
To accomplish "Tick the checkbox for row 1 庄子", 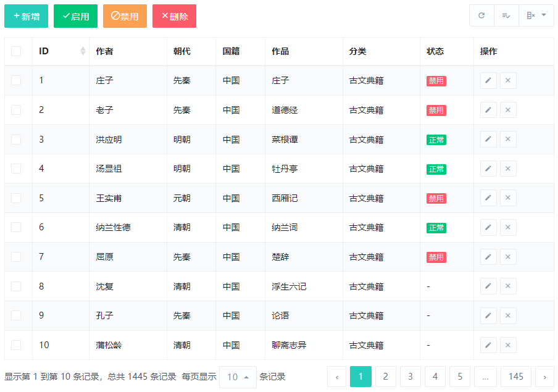I will tap(16, 80).
